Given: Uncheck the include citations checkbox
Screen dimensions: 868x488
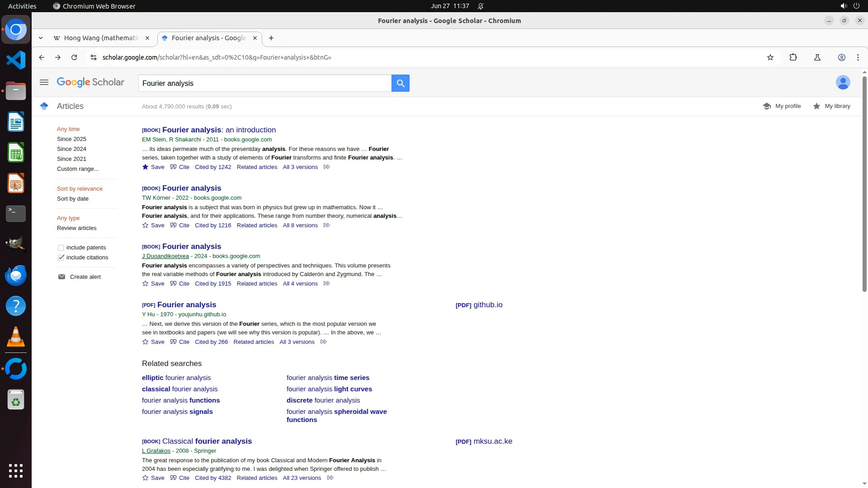Looking at the screenshot, I should pos(61,258).
